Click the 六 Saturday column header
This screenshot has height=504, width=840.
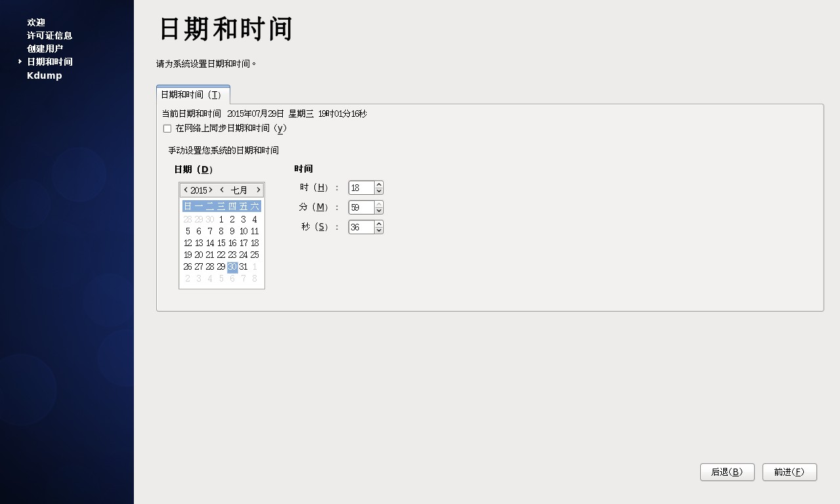[x=255, y=206]
